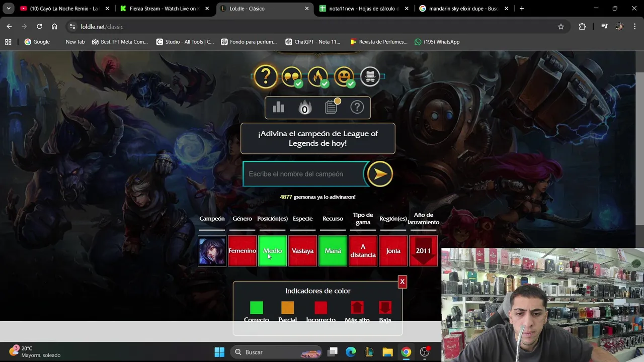Viewport: 644px width, 362px height.
Task: Switch to the Cayó La Noche Remix tab
Action: (64, 9)
